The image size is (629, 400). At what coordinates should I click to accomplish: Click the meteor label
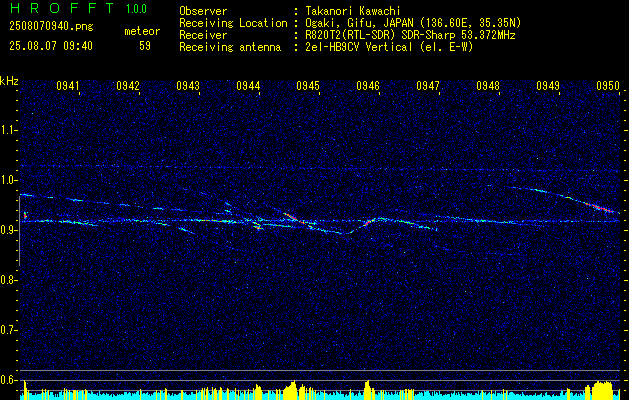pos(142,31)
